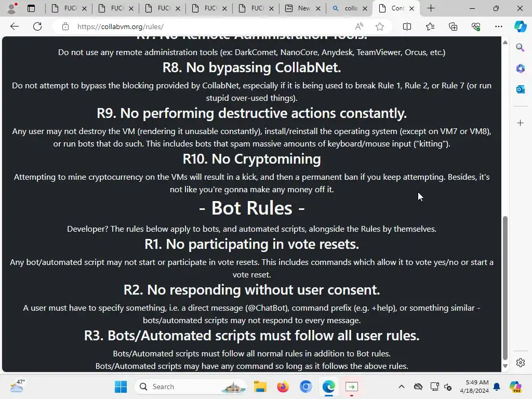532x399 pixels.
Task: Click the R10. No Cryptomining heading
Action: tap(251, 159)
